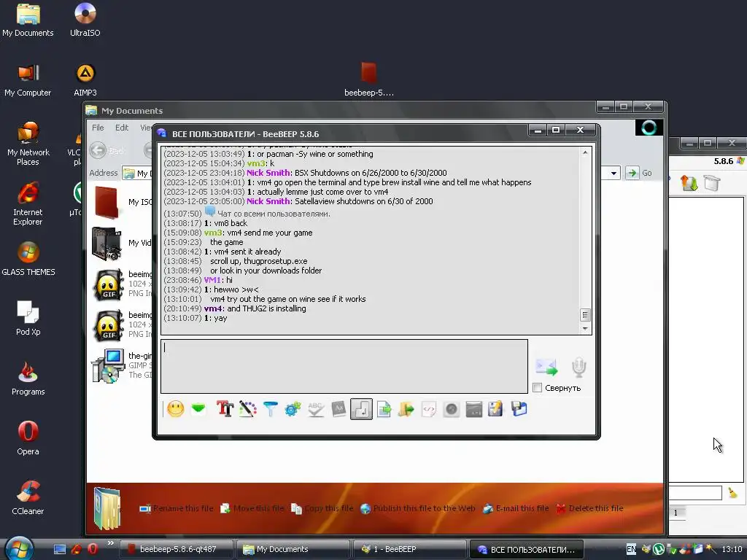Screen dimensions: 747x560
Task: Change chat font with the red Tt icon
Action: 225,409
